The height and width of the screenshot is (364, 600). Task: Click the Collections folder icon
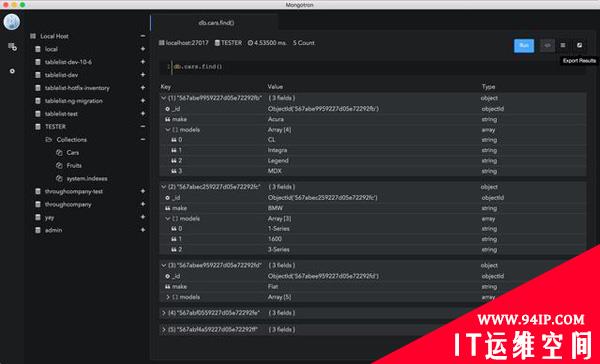49,139
